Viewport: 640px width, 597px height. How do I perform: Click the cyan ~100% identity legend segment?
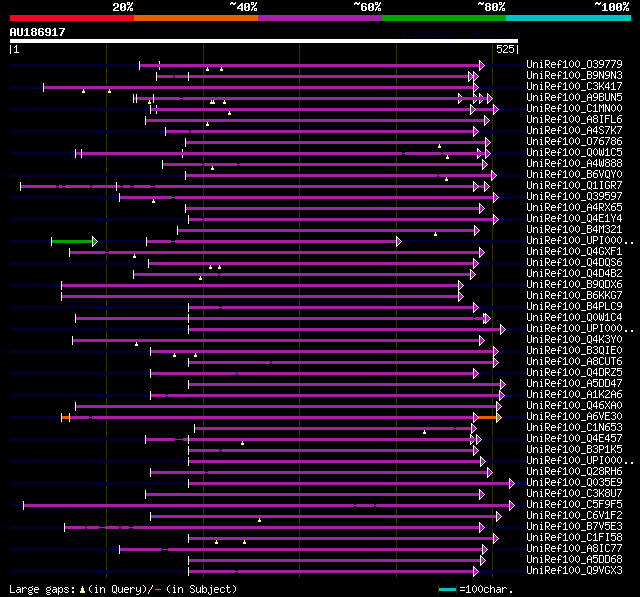point(569,18)
